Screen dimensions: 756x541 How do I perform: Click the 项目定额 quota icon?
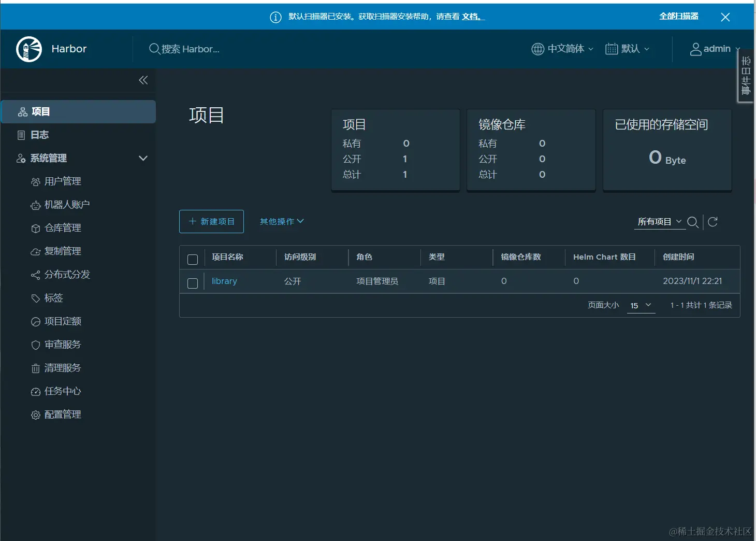[36, 322]
